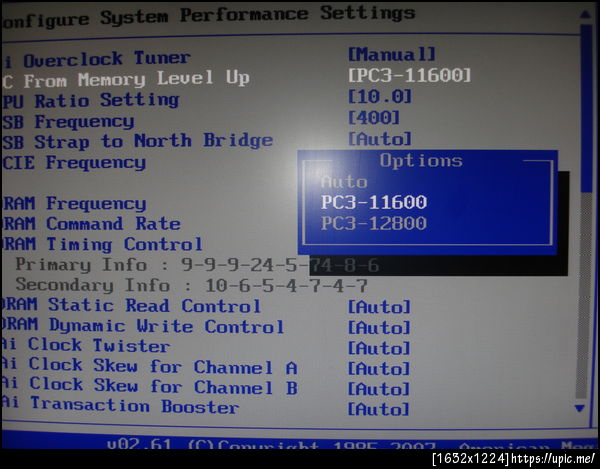Select DRAM Dynamic Write Control row
Image resolution: width=600 pixels, height=469 pixels.
tap(142, 326)
